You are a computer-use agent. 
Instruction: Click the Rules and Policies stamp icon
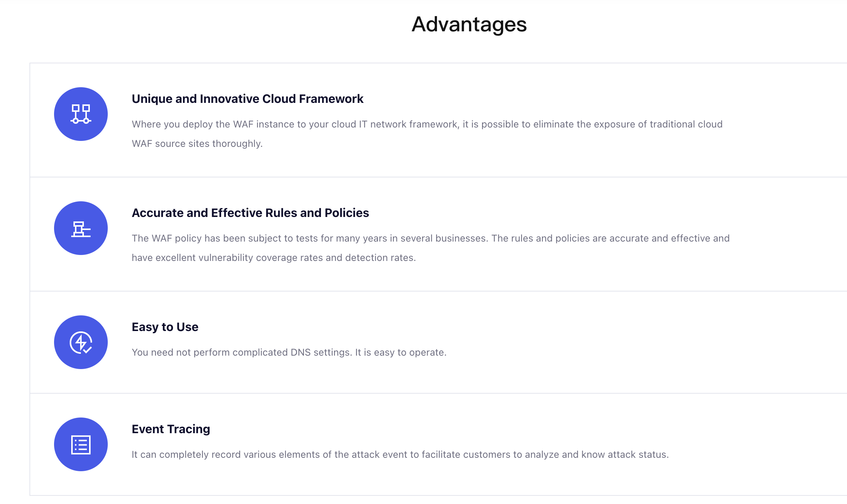point(81,228)
